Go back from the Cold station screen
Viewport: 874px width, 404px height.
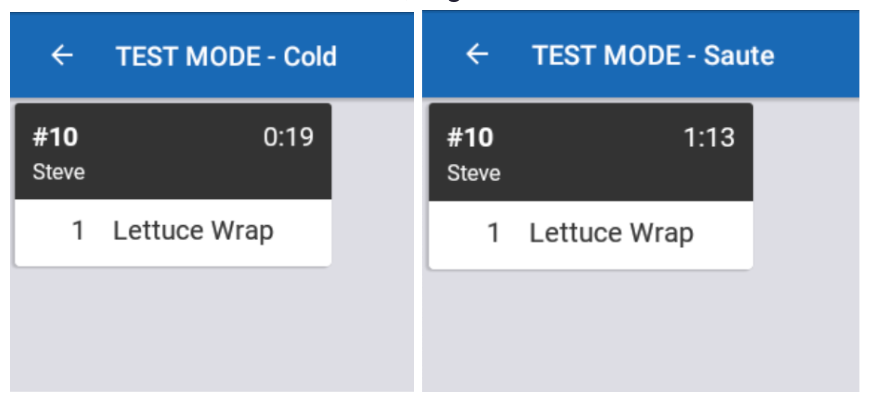tap(62, 56)
